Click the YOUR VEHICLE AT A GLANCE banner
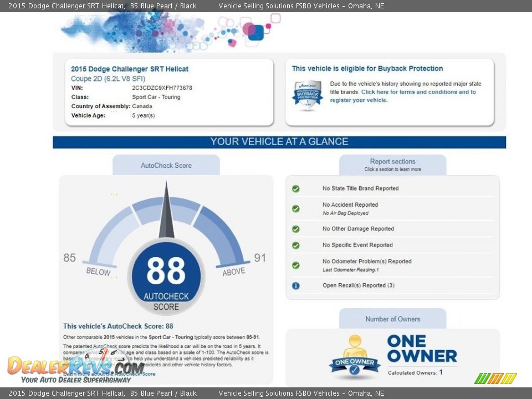This screenshot has height=399, width=532. coord(279,142)
